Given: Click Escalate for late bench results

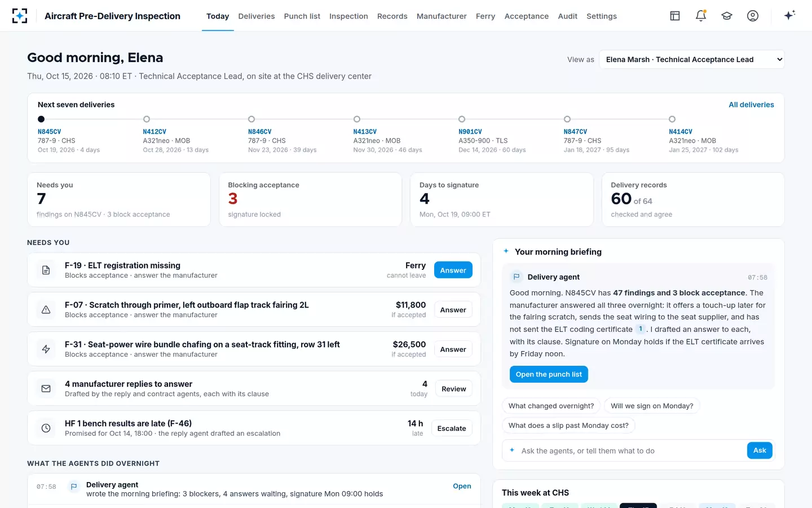Looking at the screenshot, I should [452, 428].
